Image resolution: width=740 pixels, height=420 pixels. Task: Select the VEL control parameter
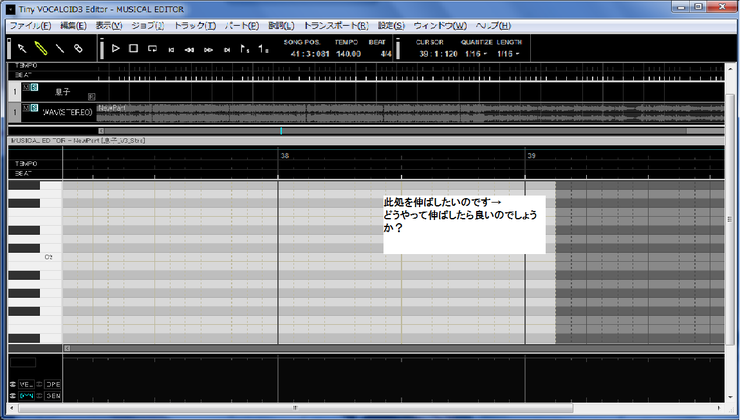coord(26,384)
